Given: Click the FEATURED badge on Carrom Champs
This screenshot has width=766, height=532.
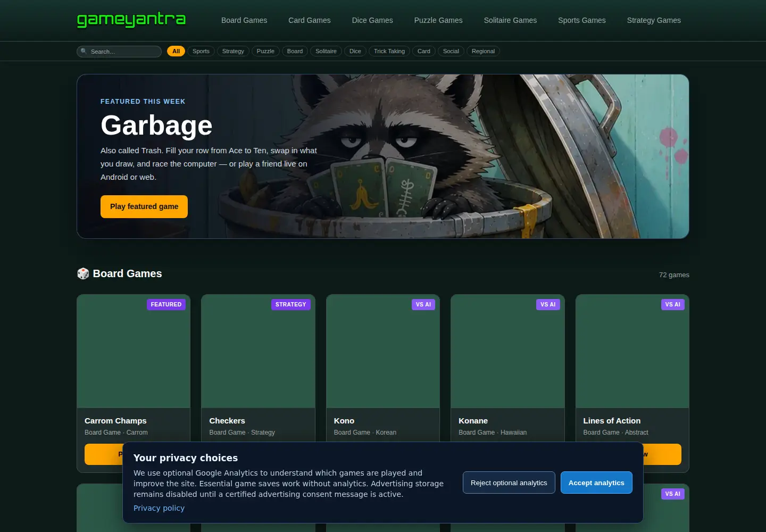Looking at the screenshot, I should [166, 304].
